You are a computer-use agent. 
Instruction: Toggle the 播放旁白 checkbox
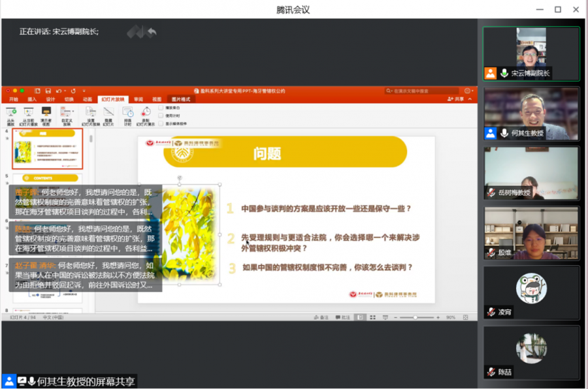(x=161, y=108)
